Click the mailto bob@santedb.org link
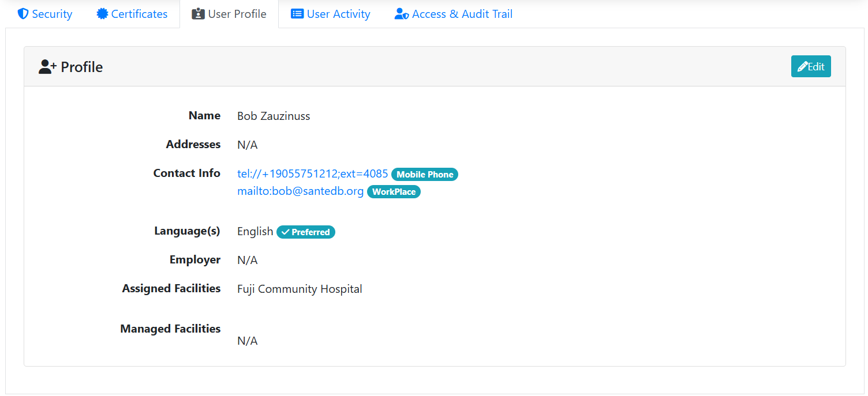 tap(300, 191)
